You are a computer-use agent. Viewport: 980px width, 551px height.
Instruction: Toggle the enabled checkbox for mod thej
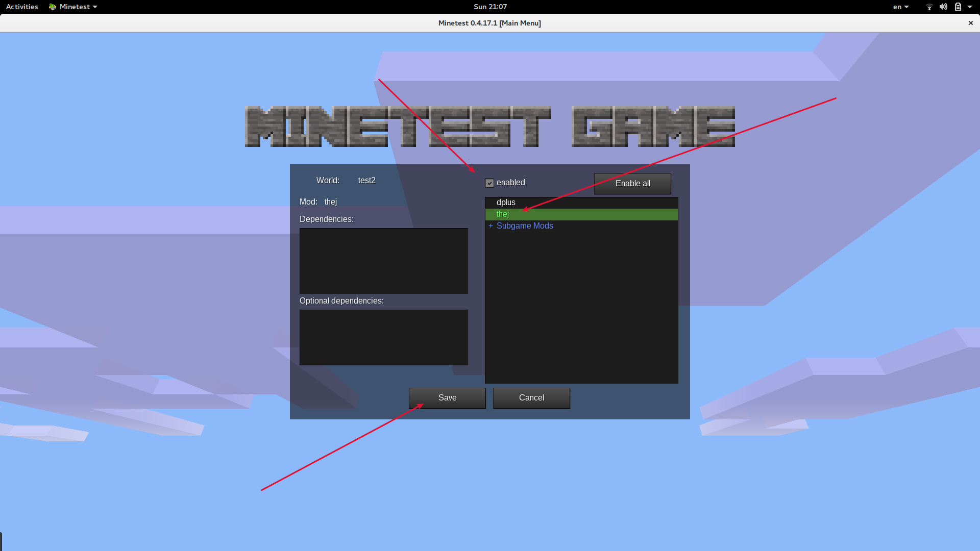click(x=489, y=183)
